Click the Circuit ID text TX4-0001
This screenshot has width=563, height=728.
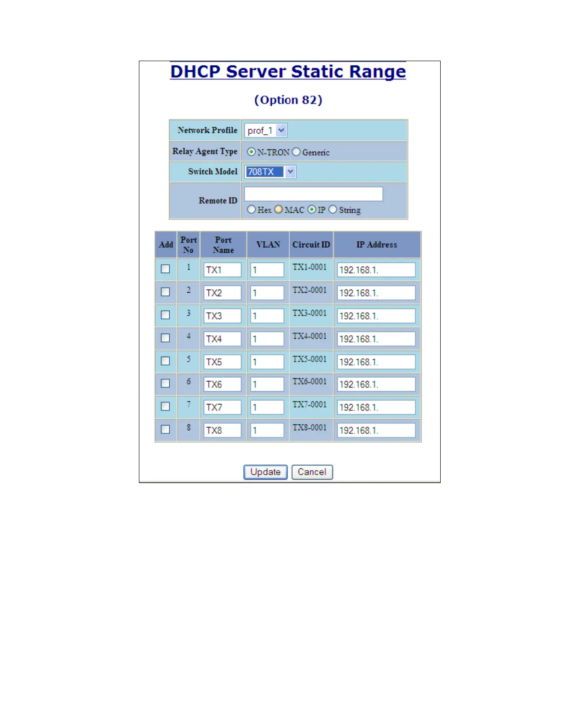310,336
